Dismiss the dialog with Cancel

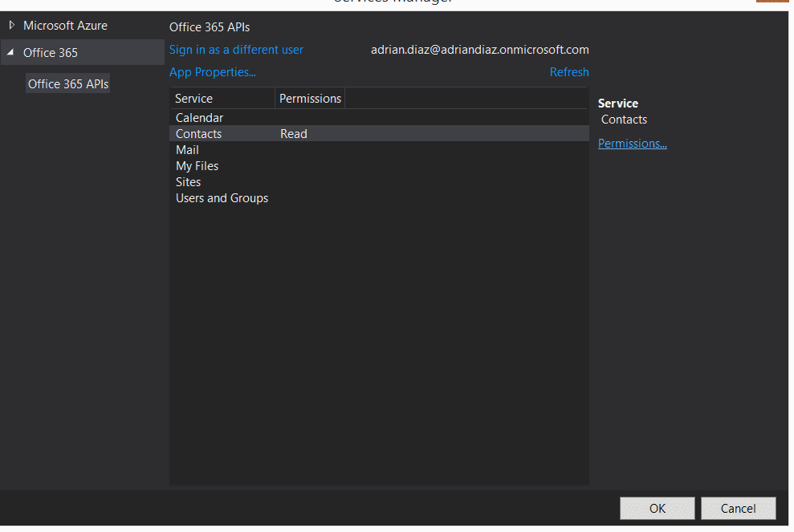739,508
